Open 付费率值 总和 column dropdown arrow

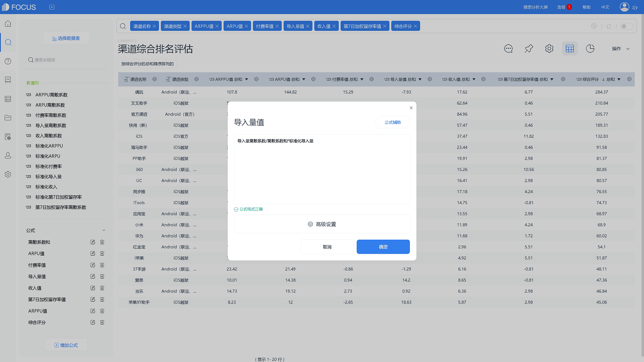tap(362, 79)
